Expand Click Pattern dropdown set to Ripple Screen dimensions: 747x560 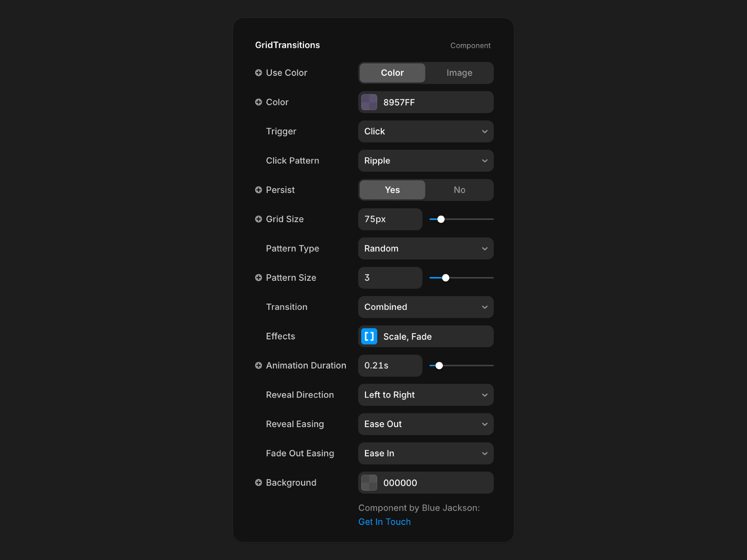tap(425, 161)
